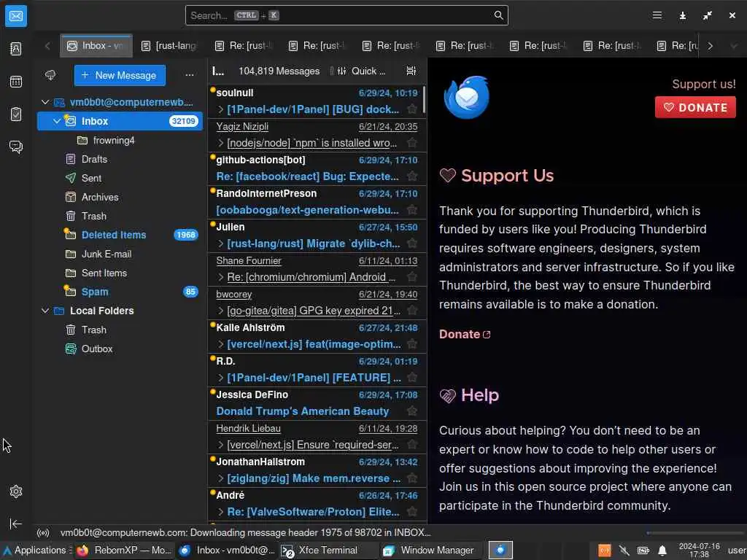Open Hendrik Liebau's vercel/next.js message

317,437
